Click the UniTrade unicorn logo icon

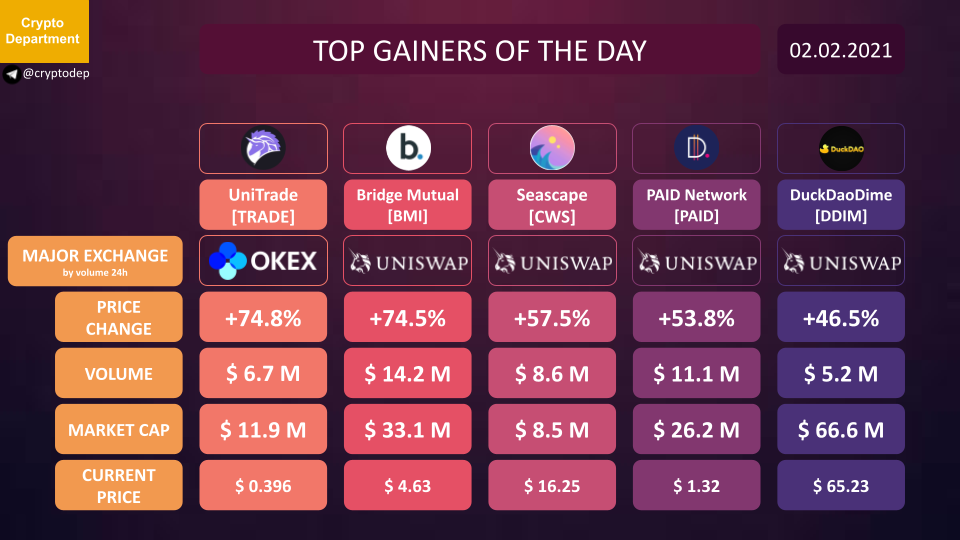[263, 148]
